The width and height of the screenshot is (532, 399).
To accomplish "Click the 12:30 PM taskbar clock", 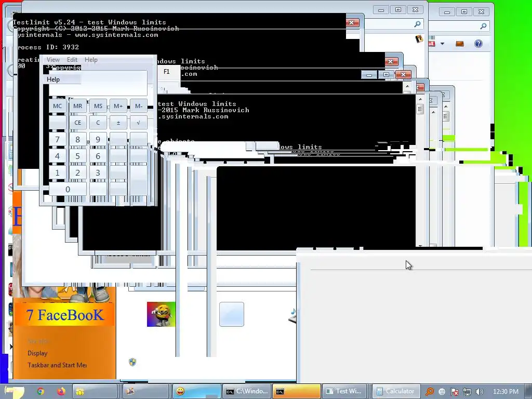I will pyautogui.click(x=506, y=392).
